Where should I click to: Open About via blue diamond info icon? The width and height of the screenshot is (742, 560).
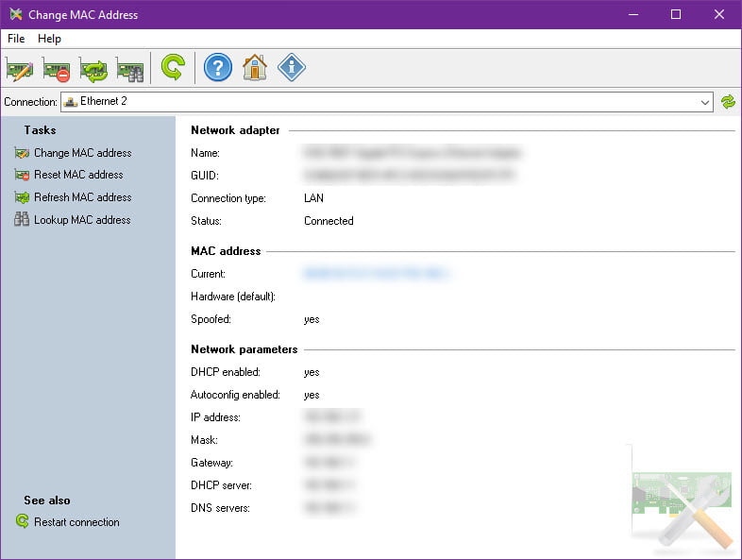click(x=292, y=67)
